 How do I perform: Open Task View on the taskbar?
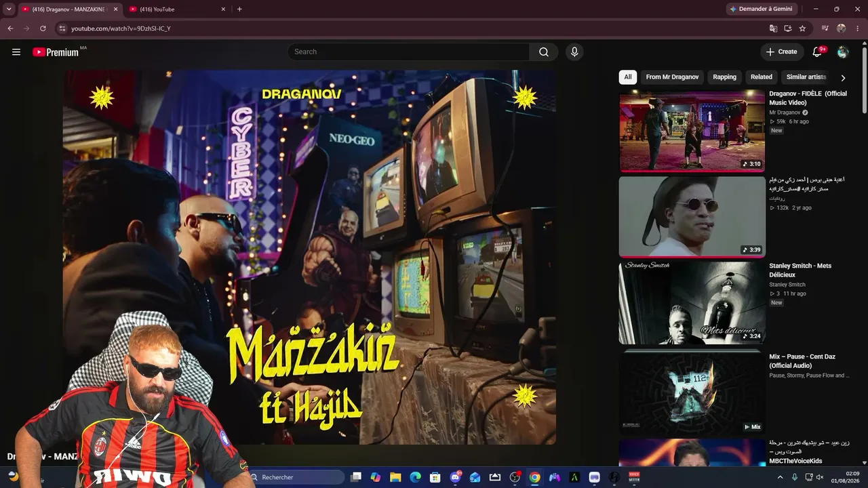pos(356,477)
